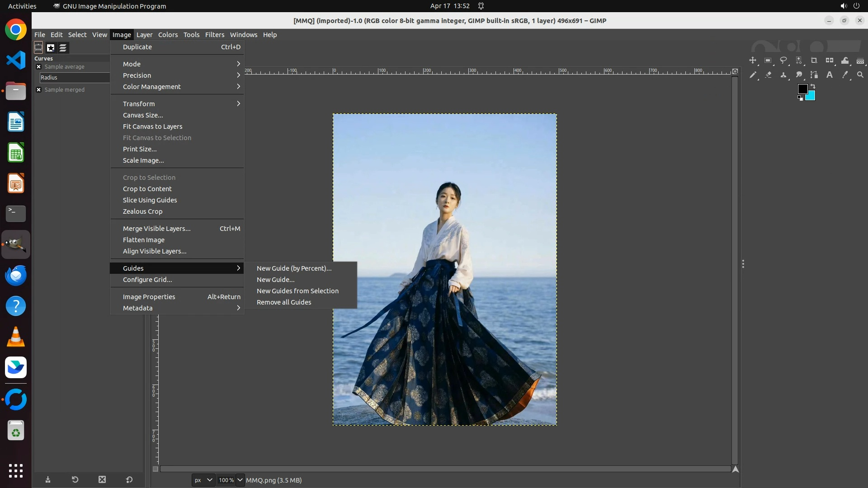Pick the Color Picker eyedropper tool
868x488 pixels.
(845, 75)
